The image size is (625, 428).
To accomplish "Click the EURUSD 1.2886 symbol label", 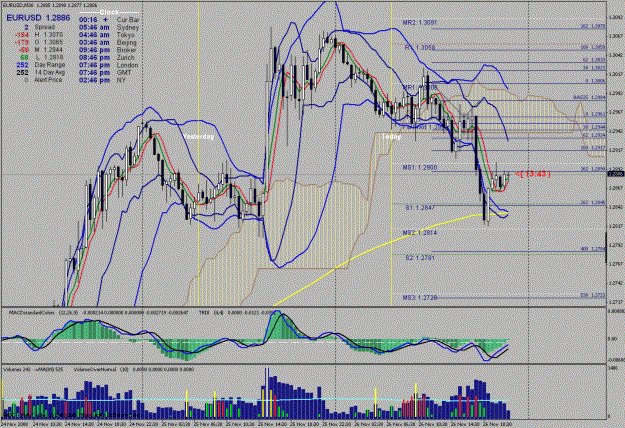I will [38, 18].
